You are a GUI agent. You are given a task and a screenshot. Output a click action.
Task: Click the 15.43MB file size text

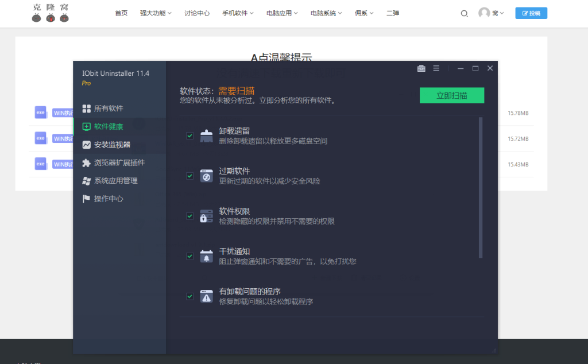(x=518, y=164)
